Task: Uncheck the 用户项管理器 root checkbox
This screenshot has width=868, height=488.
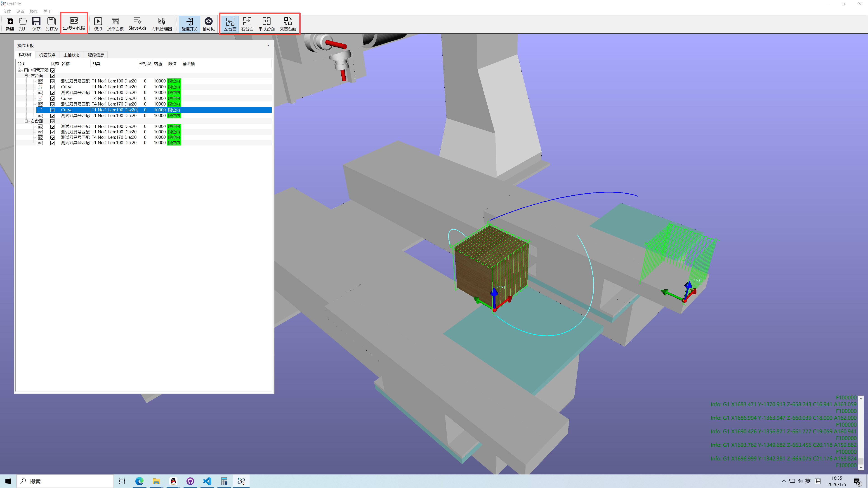Action: pos(53,70)
